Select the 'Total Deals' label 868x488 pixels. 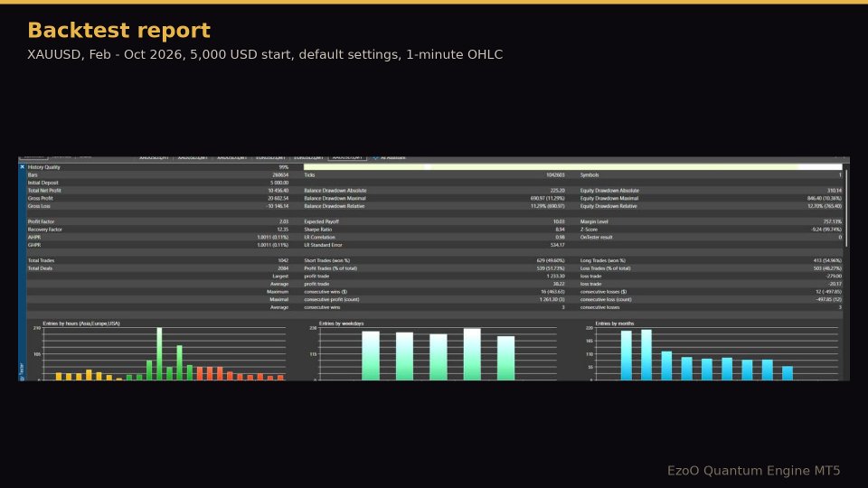click(40, 267)
